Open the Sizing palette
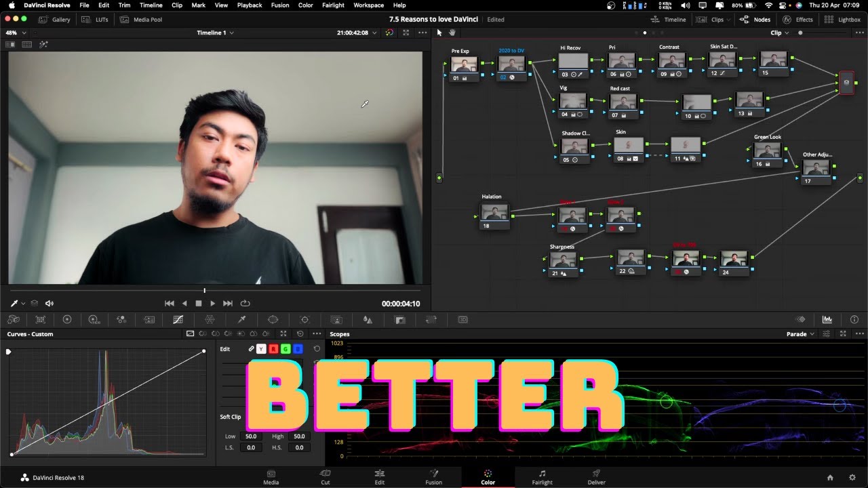The image size is (868, 488). pos(431,319)
